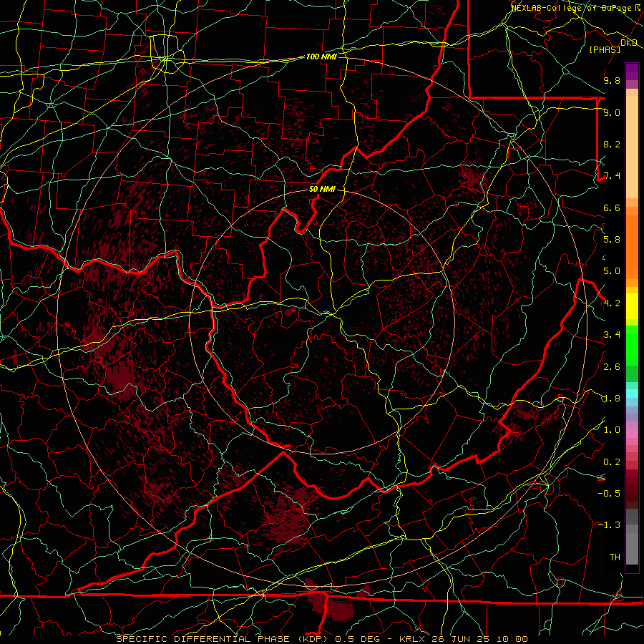
Task: Click the -1.3 scale label
Action: click(x=609, y=525)
